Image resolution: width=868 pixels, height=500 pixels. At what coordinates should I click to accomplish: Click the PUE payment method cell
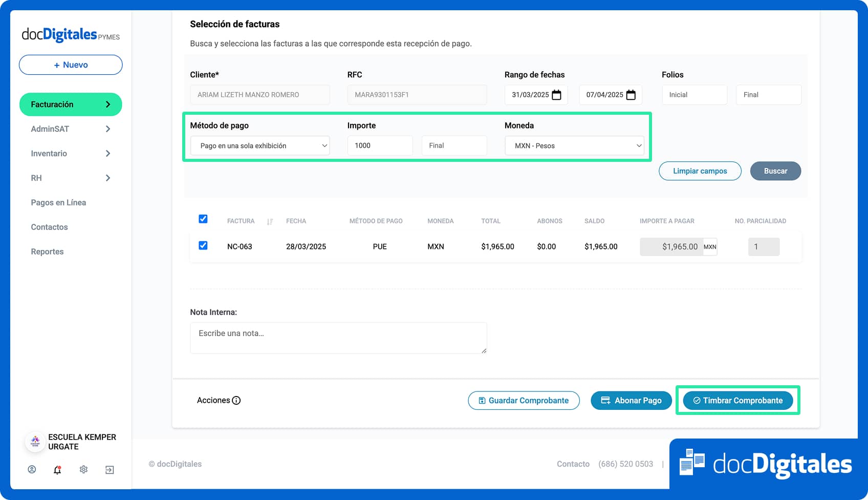click(380, 246)
